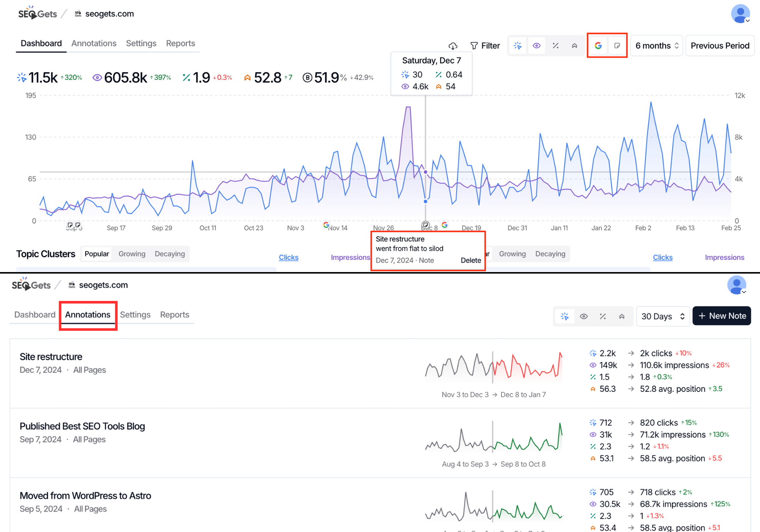Switch to the Annotations tab in lower panel
The height and width of the screenshot is (532, 760).
pos(87,315)
